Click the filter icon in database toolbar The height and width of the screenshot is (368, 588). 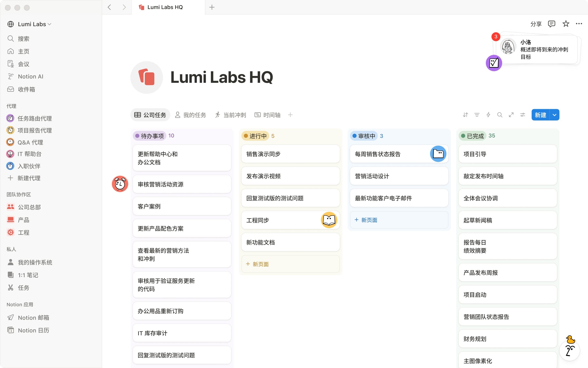click(477, 115)
